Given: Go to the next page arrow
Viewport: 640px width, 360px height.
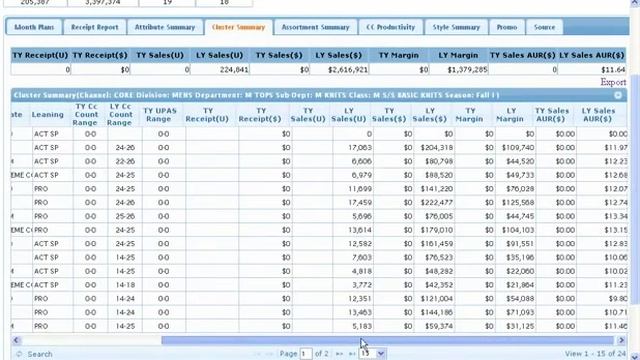Looking at the screenshot, I should pyautogui.click(x=339, y=354).
